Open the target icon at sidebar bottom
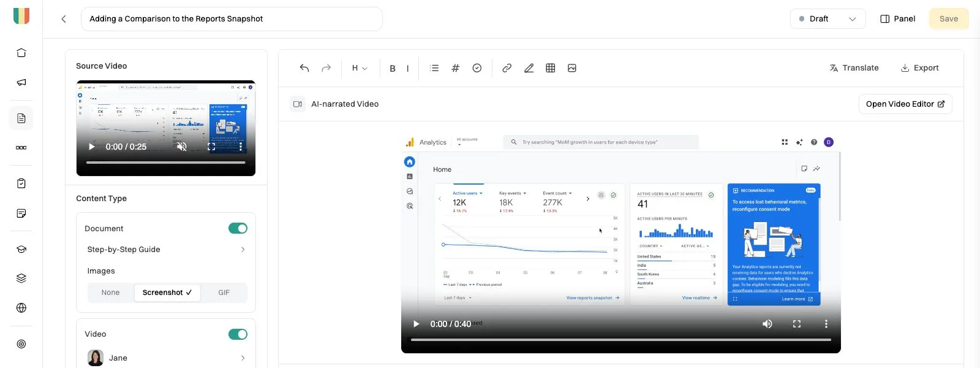The image size is (980, 368). tap(21, 344)
